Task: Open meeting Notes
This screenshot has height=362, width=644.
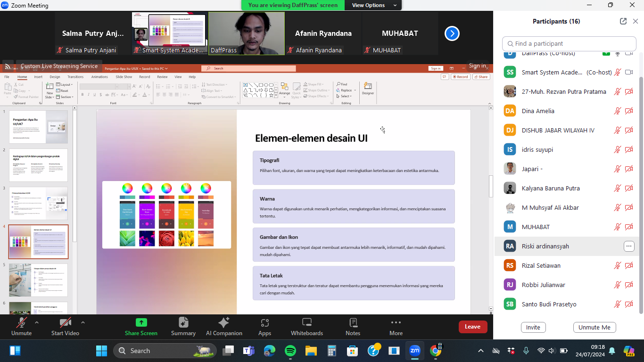Action: pyautogui.click(x=353, y=327)
